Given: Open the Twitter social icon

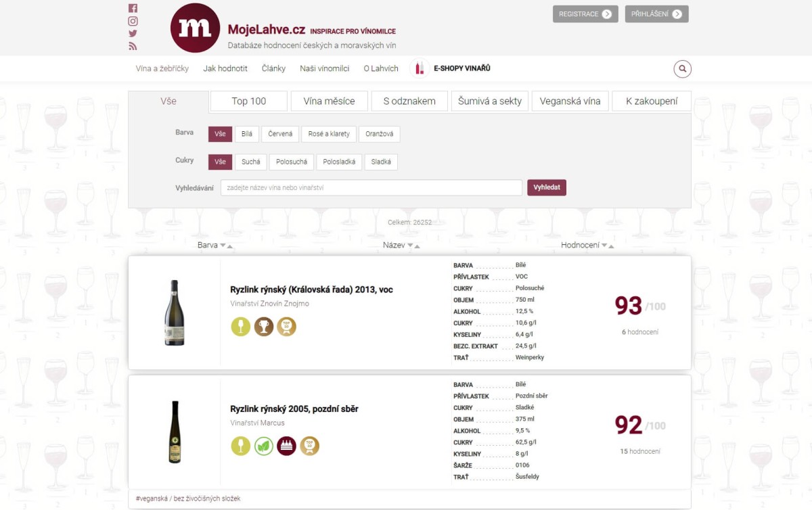Looking at the screenshot, I should pos(133,33).
